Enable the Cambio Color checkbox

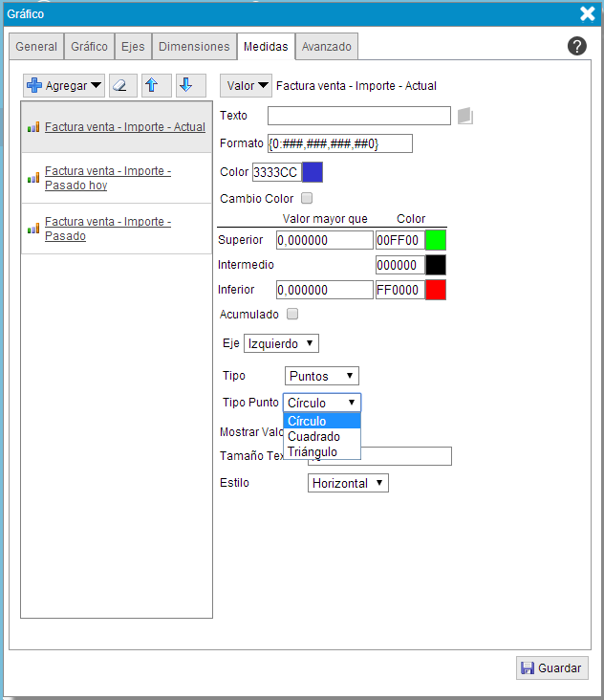click(307, 199)
